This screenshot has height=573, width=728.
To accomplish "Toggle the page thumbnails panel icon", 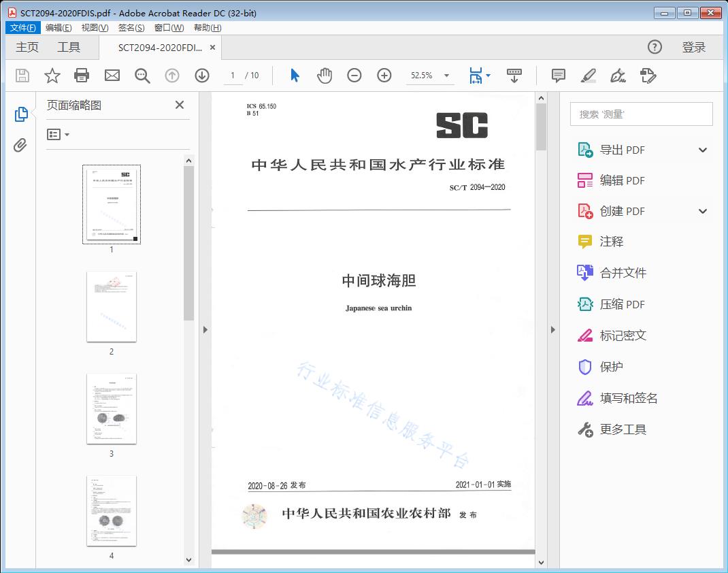I will pyautogui.click(x=21, y=114).
